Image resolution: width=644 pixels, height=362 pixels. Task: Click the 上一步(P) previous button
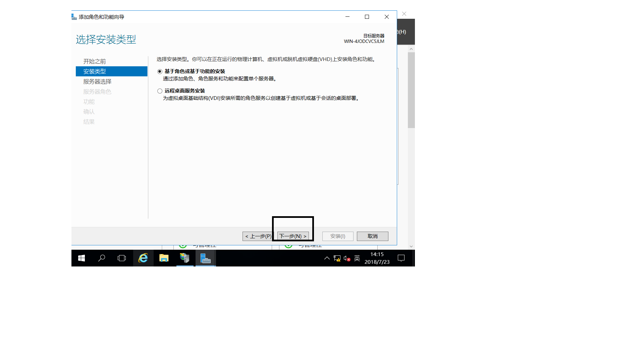click(258, 236)
